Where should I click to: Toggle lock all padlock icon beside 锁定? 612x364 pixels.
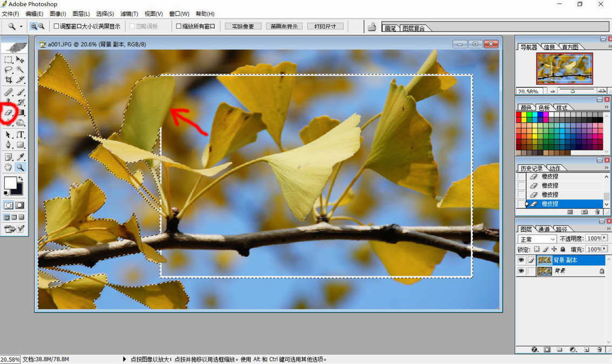(x=562, y=249)
